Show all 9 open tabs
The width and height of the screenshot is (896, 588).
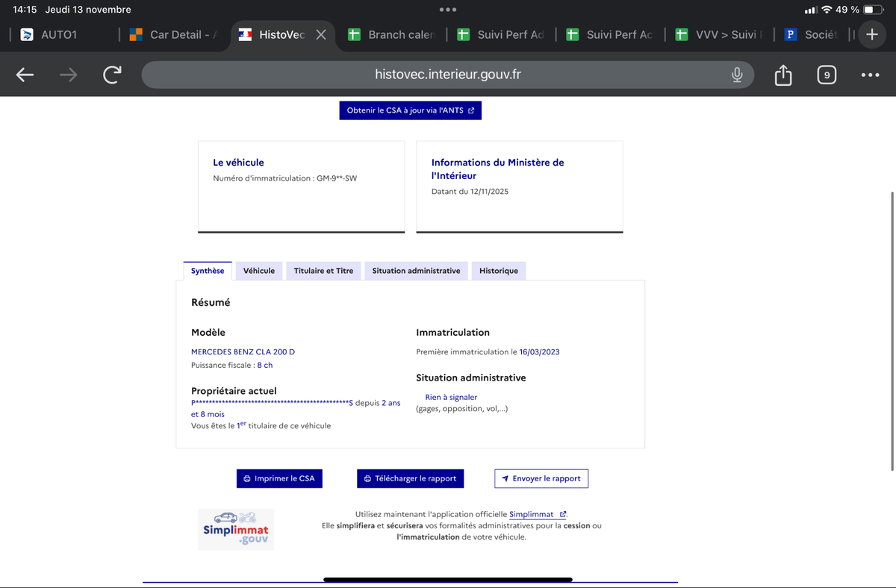[826, 75]
